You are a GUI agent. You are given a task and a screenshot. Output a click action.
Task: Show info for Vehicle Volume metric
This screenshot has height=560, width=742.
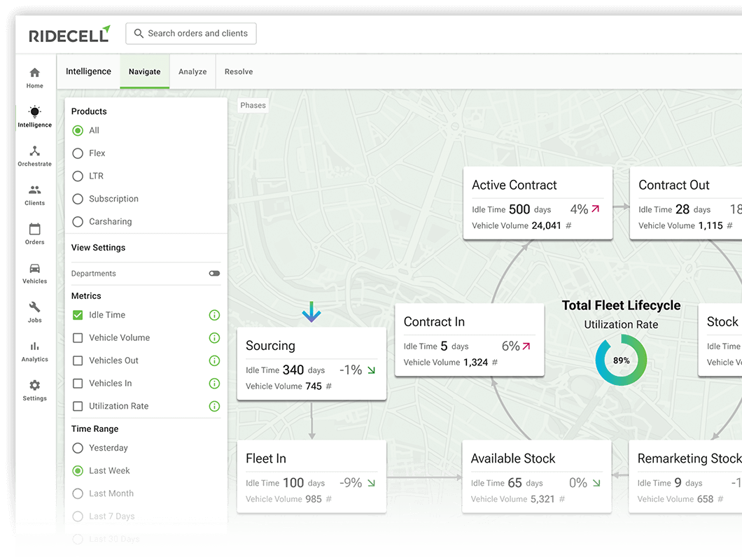214,337
